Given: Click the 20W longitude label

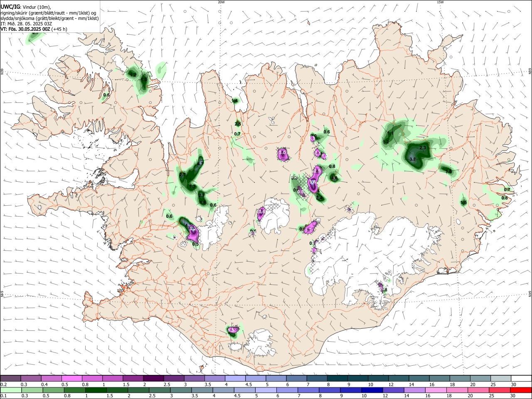Looking at the screenshot, I should click(221, 2).
